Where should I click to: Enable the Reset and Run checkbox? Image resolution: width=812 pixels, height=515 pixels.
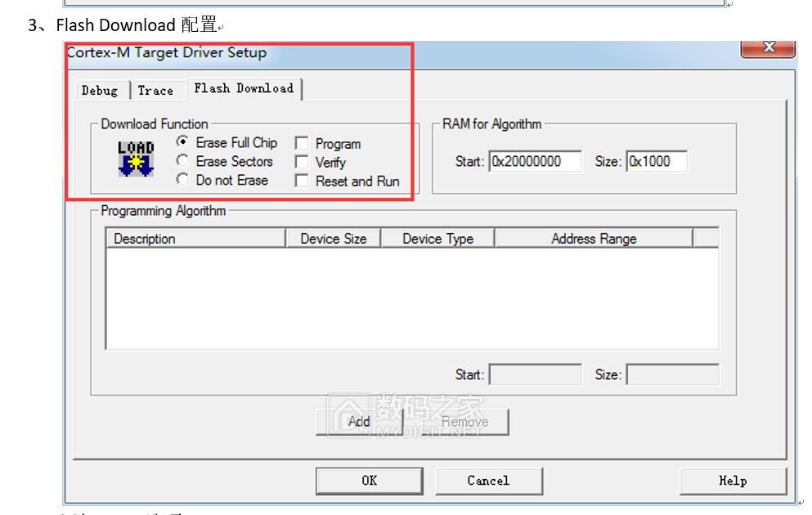(302, 181)
